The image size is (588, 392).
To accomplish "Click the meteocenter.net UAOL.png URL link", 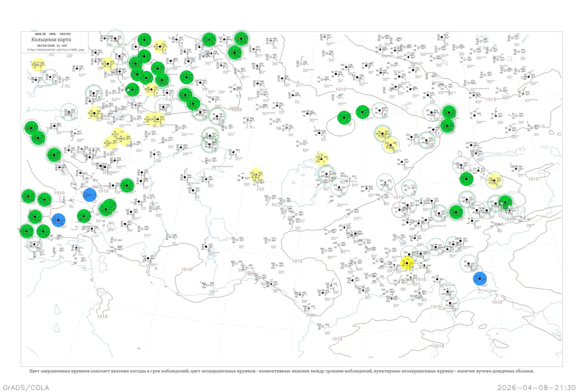I will 55,50.
